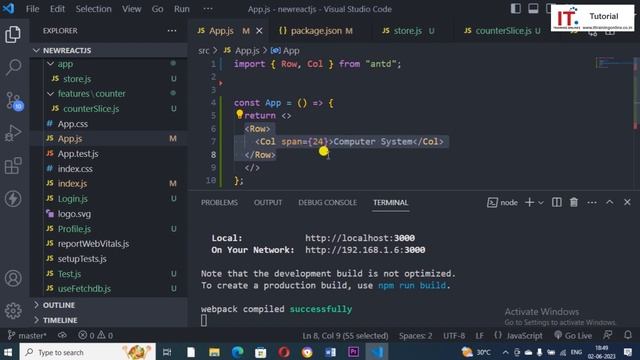Open the Accounts menu icon
The height and width of the screenshot is (360, 640).
13,278
